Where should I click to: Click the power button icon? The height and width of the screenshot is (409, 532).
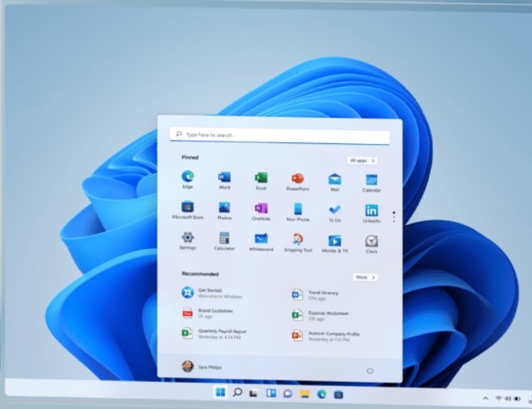click(370, 371)
